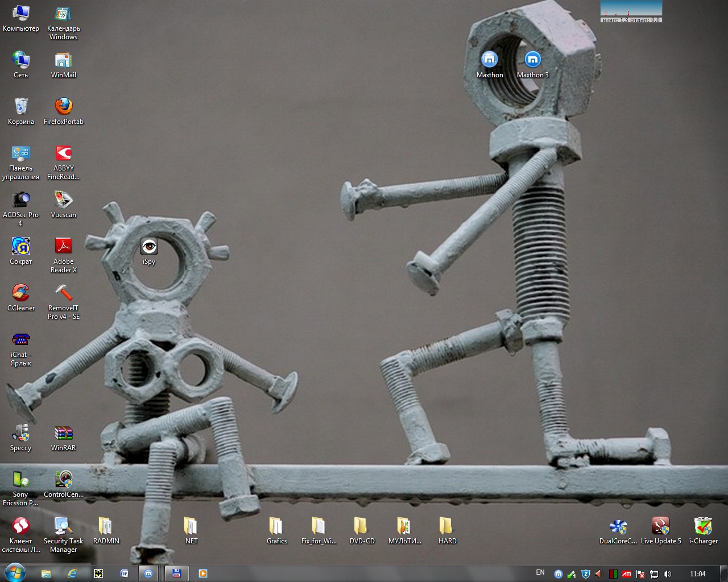Image resolution: width=728 pixels, height=582 pixels.
Task: Open the EN language selector in taskbar
Action: click(x=540, y=572)
